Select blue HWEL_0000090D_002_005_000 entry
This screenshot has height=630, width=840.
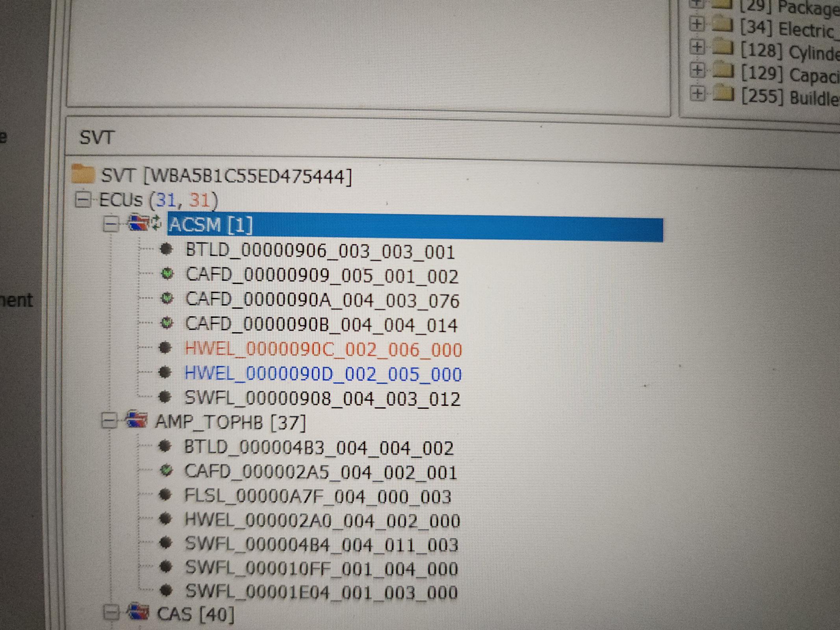click(x=323, y=374)
